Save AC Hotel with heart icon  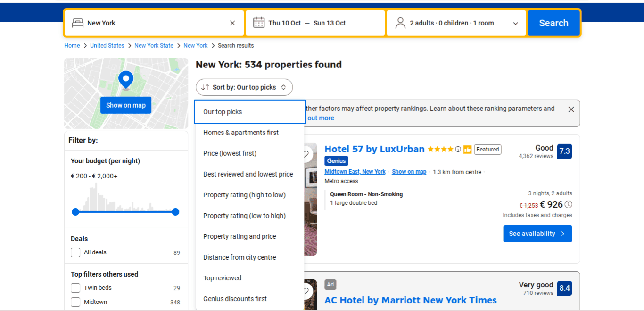pyautogui.click(x=306, y=291)
